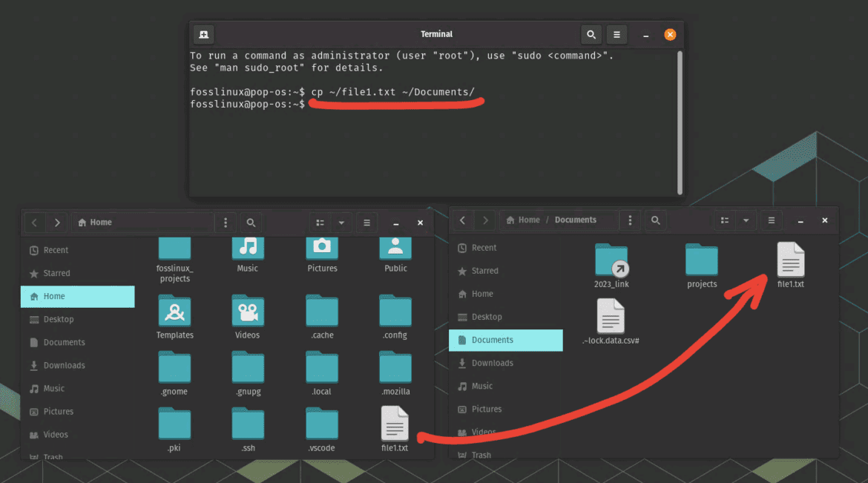Screen dimensions: 868x483
Task: Expand view options dropdown in Documents window
Action: (746, 220)
